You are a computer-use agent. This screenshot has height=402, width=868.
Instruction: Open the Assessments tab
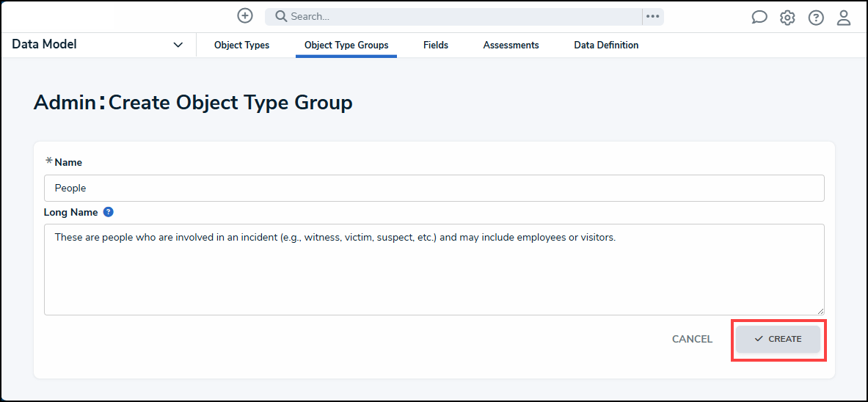coord(511,45)
